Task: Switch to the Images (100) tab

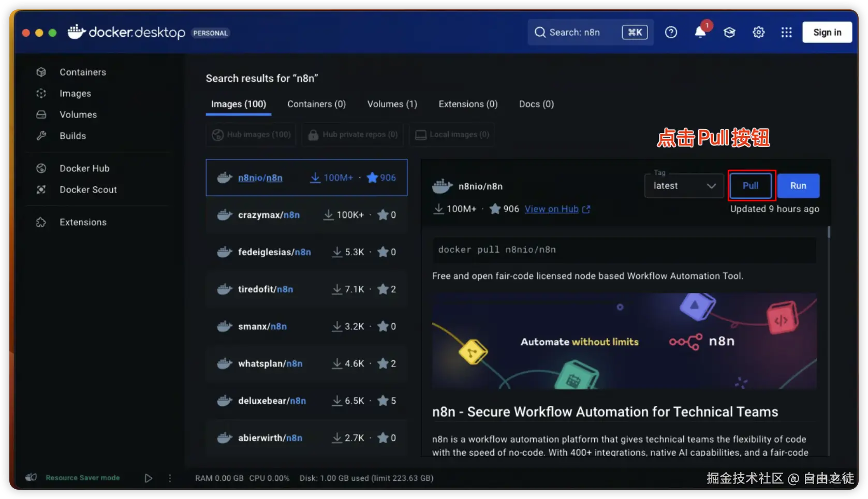Action: (239, 104)
